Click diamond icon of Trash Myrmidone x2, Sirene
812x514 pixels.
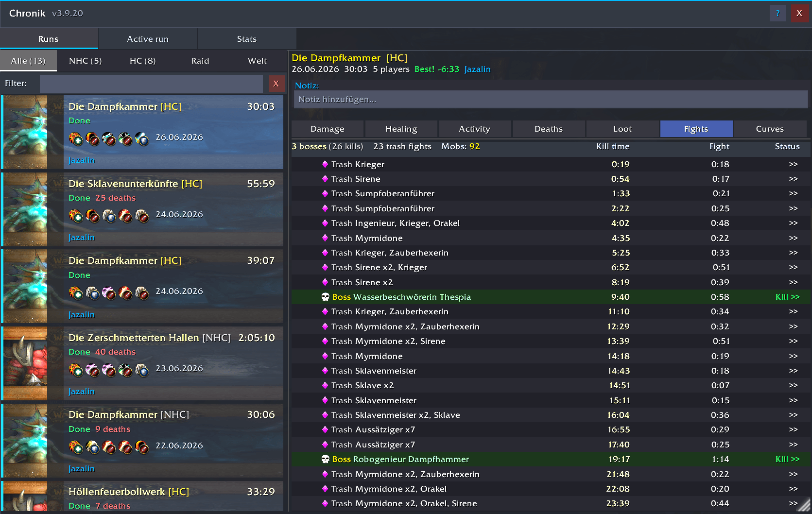coord(325,341)
